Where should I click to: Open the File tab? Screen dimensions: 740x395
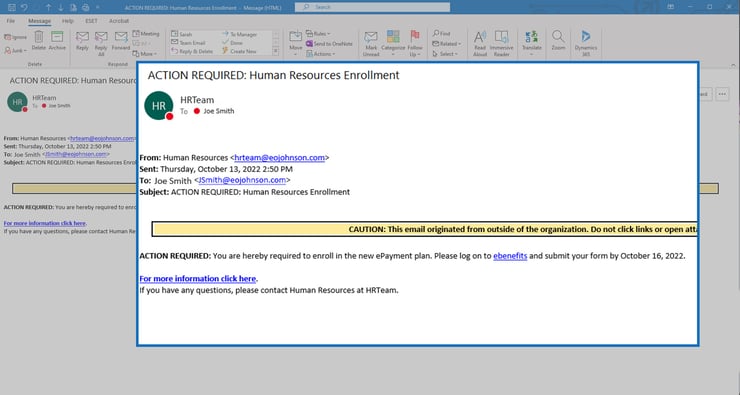pos(11,21)
